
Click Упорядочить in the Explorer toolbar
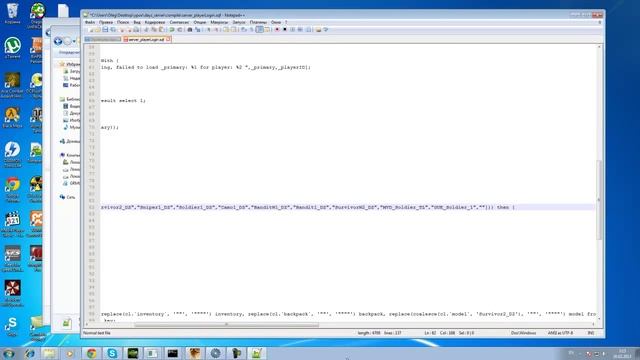[x=69, y=53]
